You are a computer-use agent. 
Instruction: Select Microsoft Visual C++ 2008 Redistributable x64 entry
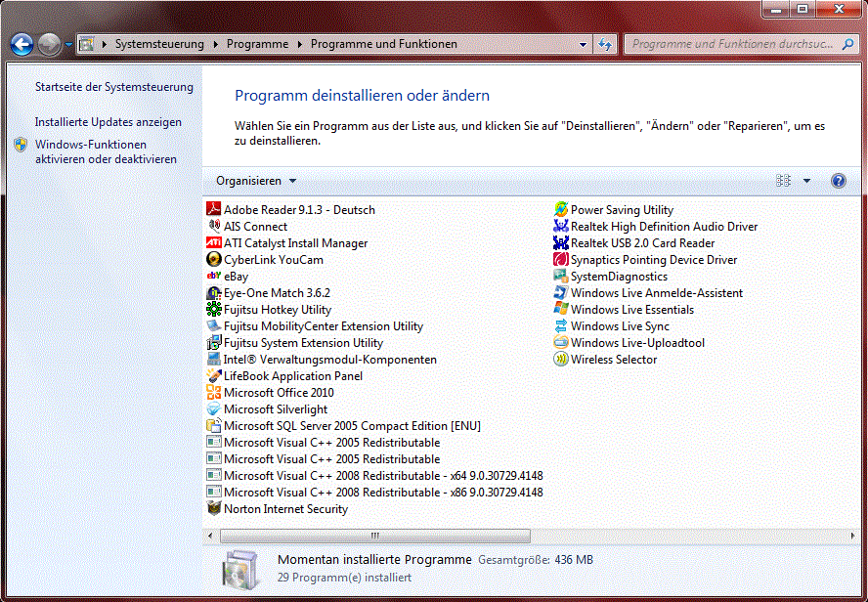click(374, 475)
